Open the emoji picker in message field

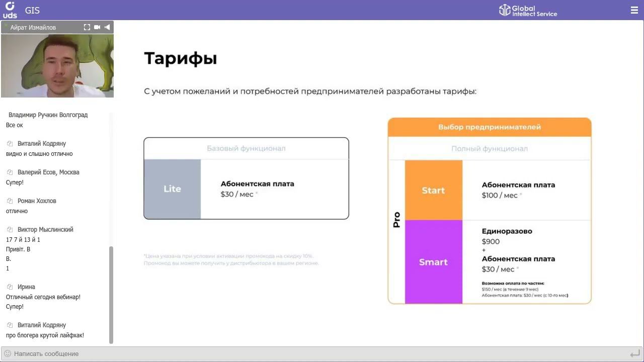click(8, 353)
